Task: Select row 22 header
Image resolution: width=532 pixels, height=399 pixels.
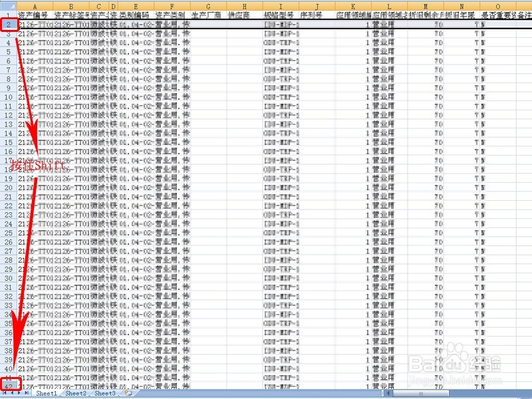Action: click(8, 205)
